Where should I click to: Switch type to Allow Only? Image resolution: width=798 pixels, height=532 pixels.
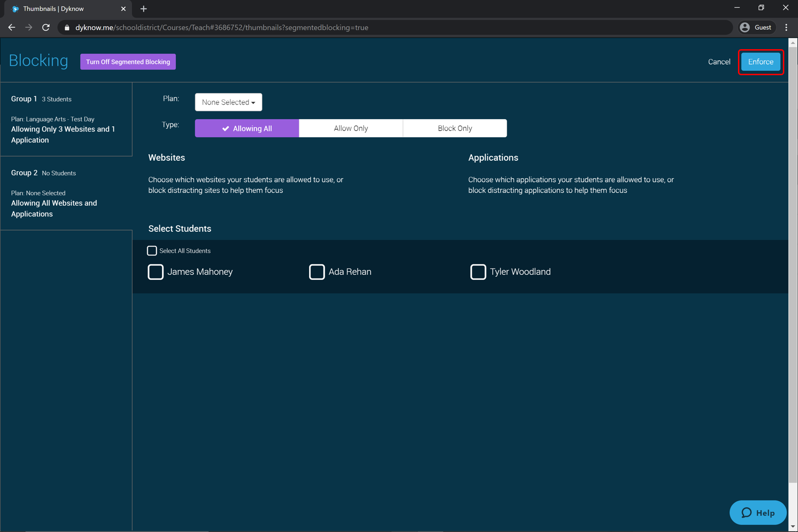point(351,128)
